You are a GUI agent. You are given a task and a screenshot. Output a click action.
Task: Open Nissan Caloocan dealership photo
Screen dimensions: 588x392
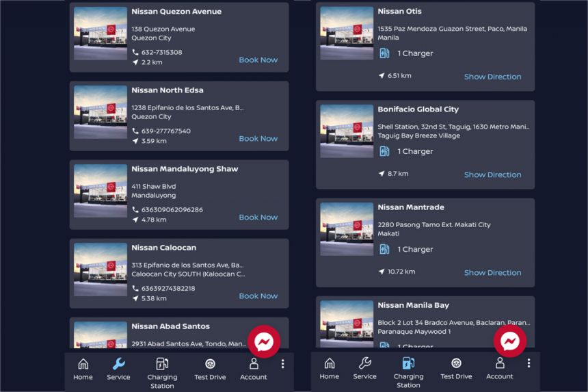point(101,270)
